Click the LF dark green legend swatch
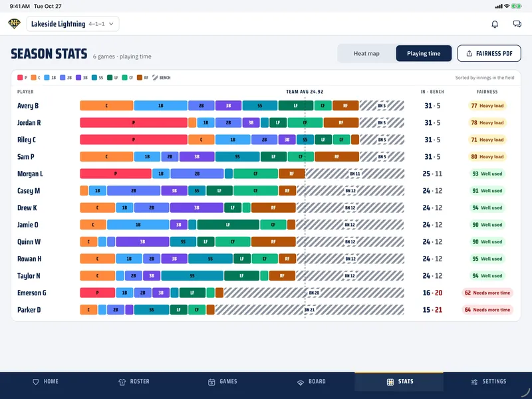 coord(110,78)
